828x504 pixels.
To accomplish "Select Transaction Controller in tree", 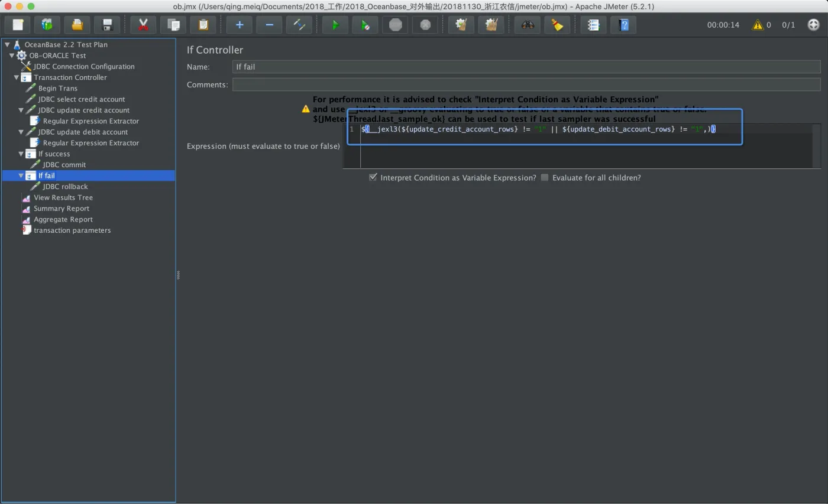I will click(70, 77).
